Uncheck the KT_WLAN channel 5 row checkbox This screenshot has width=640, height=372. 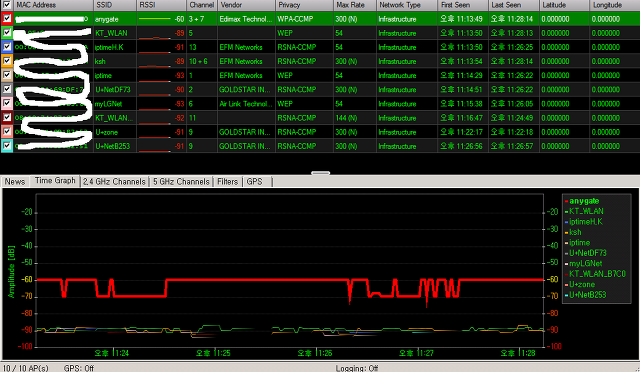tap(7, 33)
